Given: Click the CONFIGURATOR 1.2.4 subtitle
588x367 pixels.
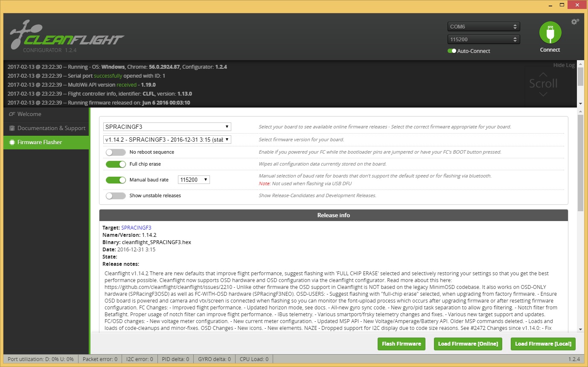Looking at the screenshot, I should pos(50,50).
